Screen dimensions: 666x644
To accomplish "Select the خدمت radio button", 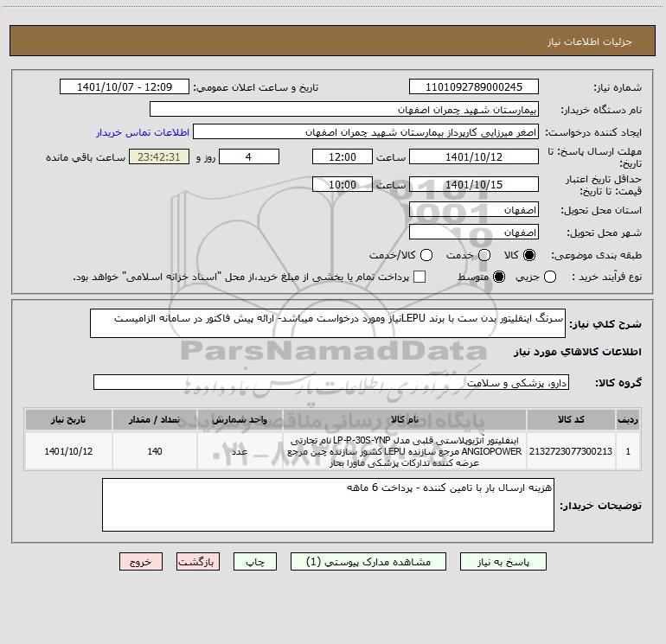I will pos(484,255).
